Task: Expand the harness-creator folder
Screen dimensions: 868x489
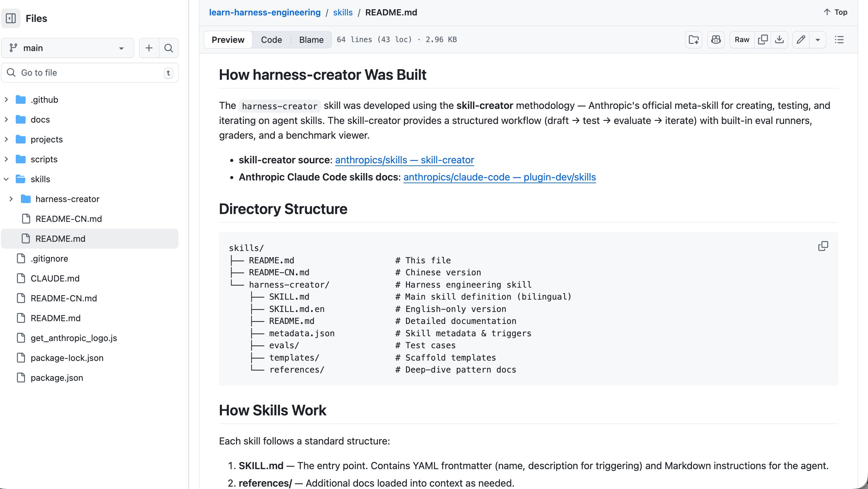Action: click(x=11, y=199)
